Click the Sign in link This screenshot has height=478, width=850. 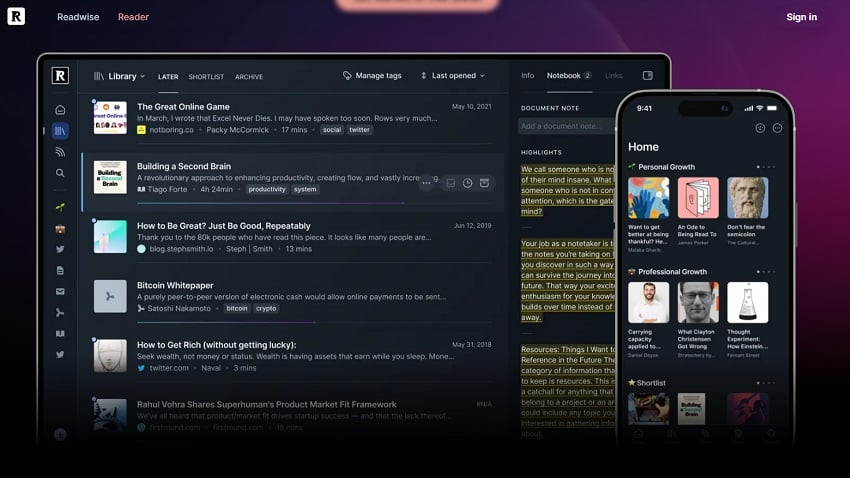click(801, 17)
